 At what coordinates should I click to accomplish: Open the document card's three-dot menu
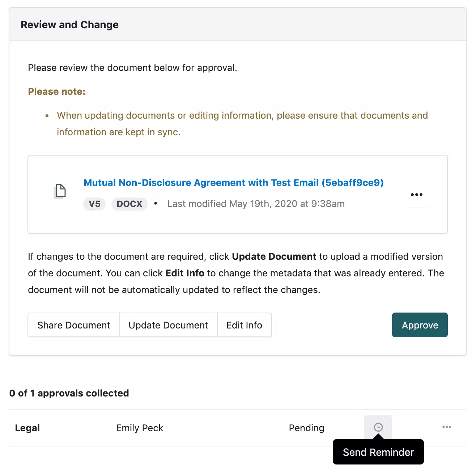(x=416, y=195)
